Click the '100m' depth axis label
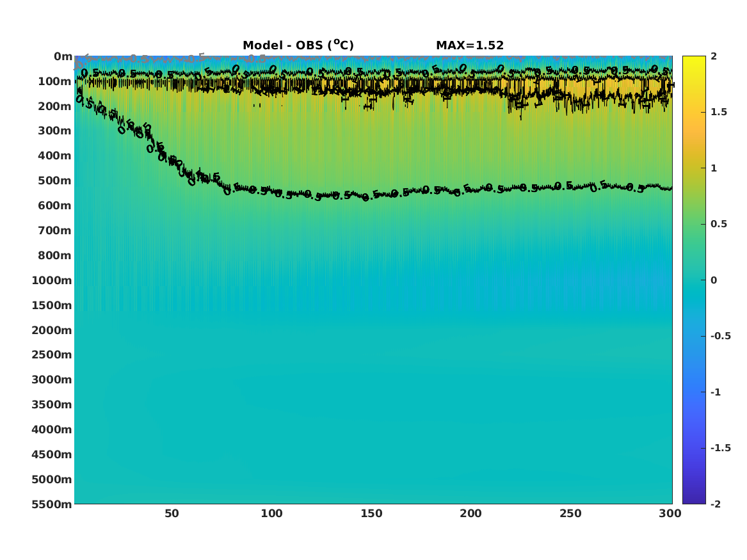The height and width of the screenshot is (560, 747). click(x=55, y=81)
